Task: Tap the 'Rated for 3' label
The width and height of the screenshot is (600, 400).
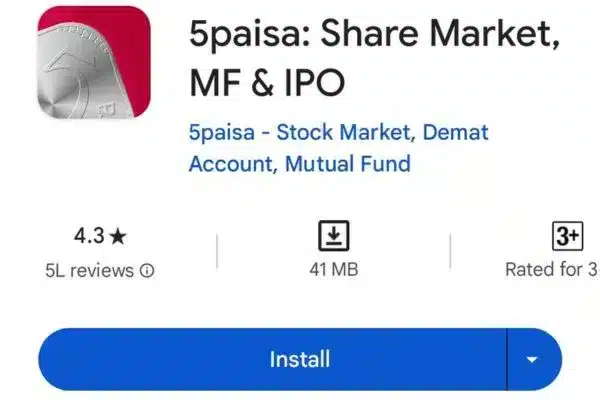Action: point(551,270)
